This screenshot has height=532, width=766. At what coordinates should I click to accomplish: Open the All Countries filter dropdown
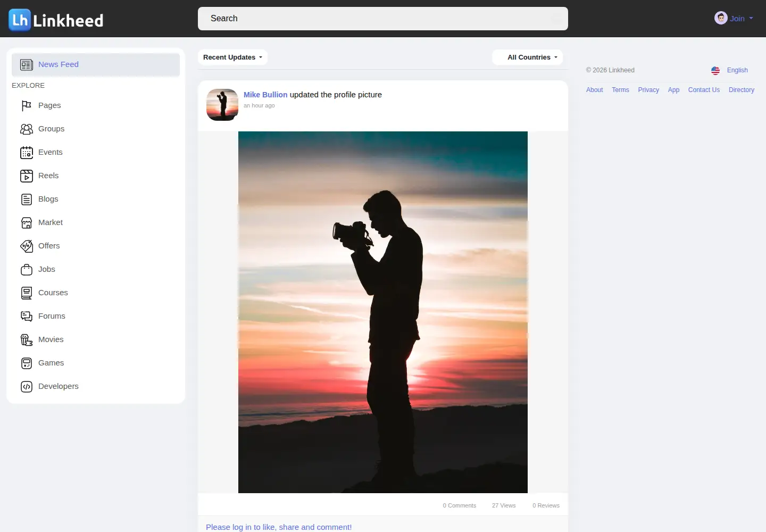click(528, 57)
